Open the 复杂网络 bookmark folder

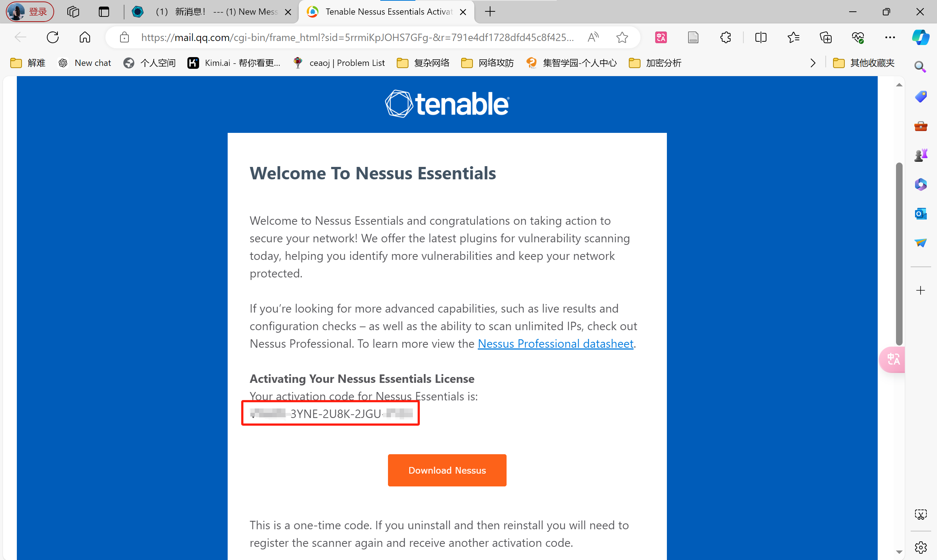pos(423,63)
